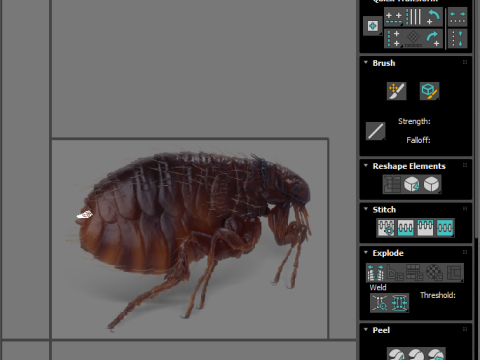The width and height of the screenshot is (480, 360).
Task: Click the Threshold: label
Action: tap(438, 295)
